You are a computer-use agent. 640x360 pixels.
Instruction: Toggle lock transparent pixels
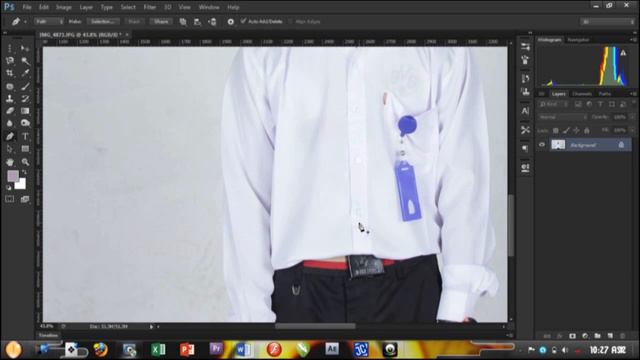coord(556,131)
